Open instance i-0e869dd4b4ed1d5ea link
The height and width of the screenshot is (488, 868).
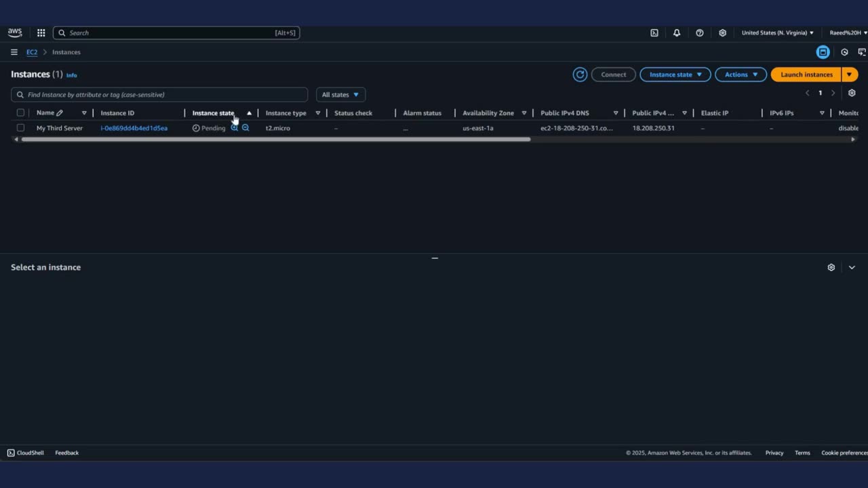pos(134,128)
